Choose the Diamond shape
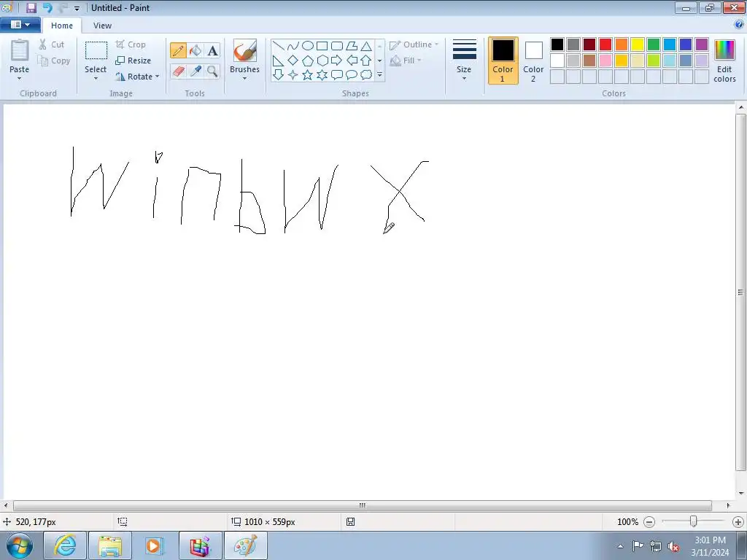Viewport: 747px width, 560px height. tap(293, 61)
